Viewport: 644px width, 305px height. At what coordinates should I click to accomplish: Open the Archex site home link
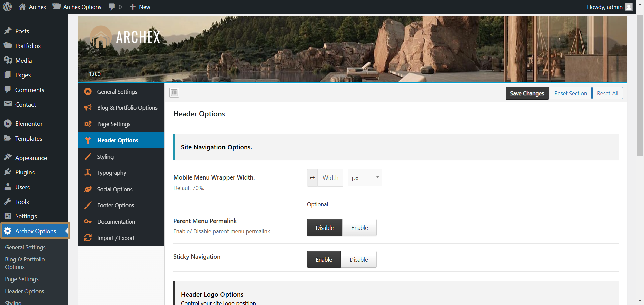33,7
